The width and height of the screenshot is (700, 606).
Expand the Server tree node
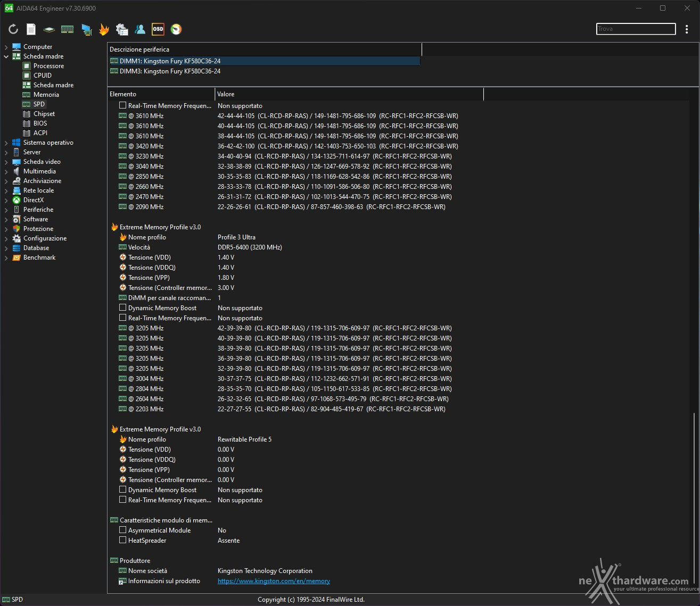tap(6, 152)
